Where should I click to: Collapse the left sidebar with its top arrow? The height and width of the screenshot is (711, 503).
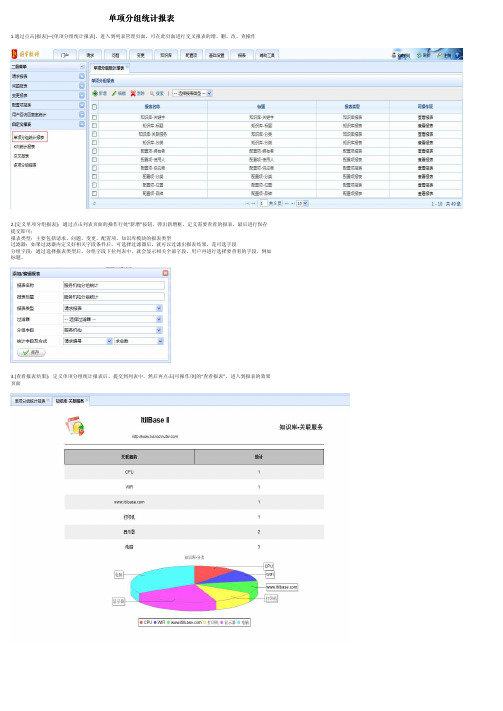pos(82,67)
